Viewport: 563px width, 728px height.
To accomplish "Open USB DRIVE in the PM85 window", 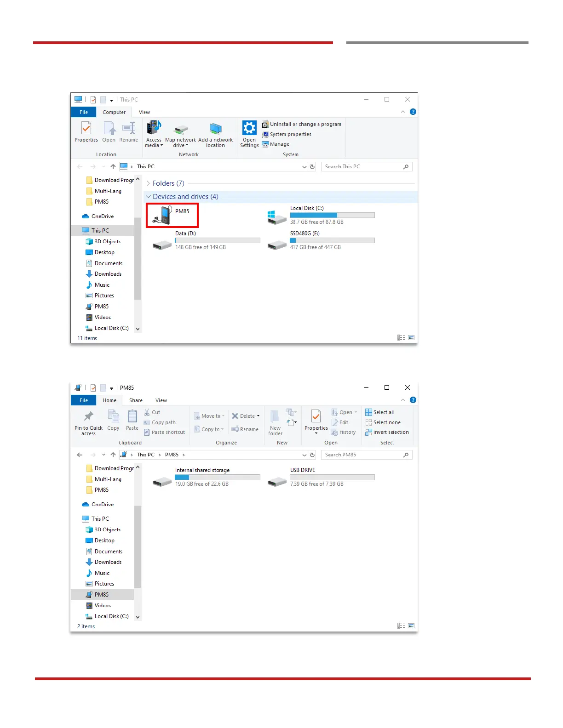I will [321, 477].
